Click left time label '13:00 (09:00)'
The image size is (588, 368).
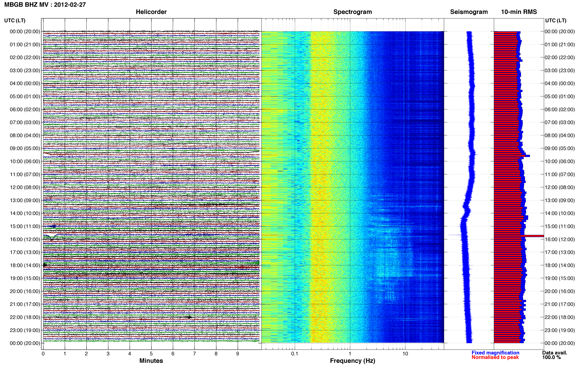tap(25, 200)
